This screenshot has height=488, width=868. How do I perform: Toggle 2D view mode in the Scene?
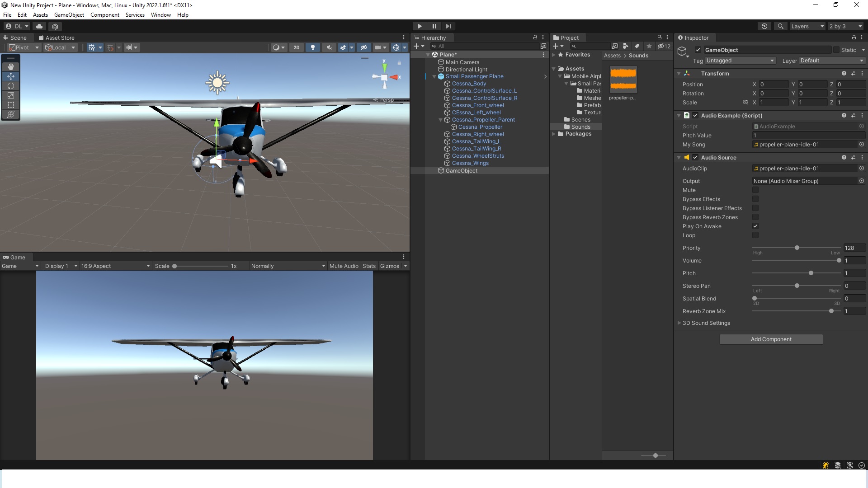pos(296,47)
